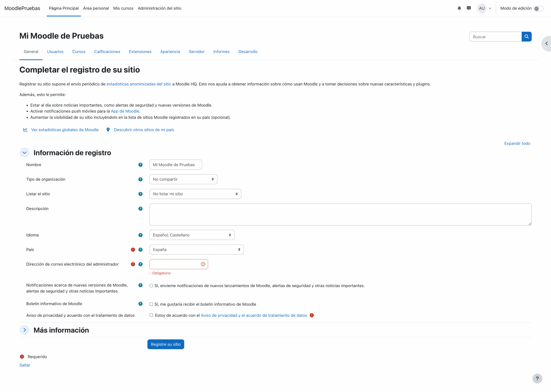Open help icon for Nombre field
Viewport: 551px width, 392px height.
(x=140, y=165)
